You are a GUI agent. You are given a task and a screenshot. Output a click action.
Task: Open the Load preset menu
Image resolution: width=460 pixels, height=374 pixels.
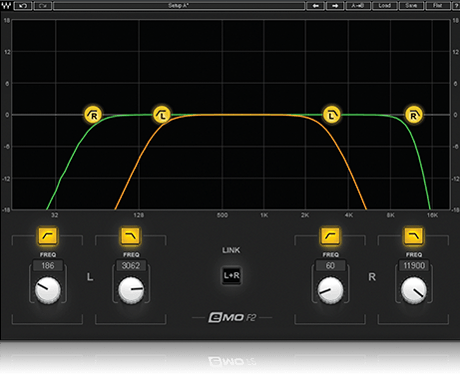[x=385, y=6]
